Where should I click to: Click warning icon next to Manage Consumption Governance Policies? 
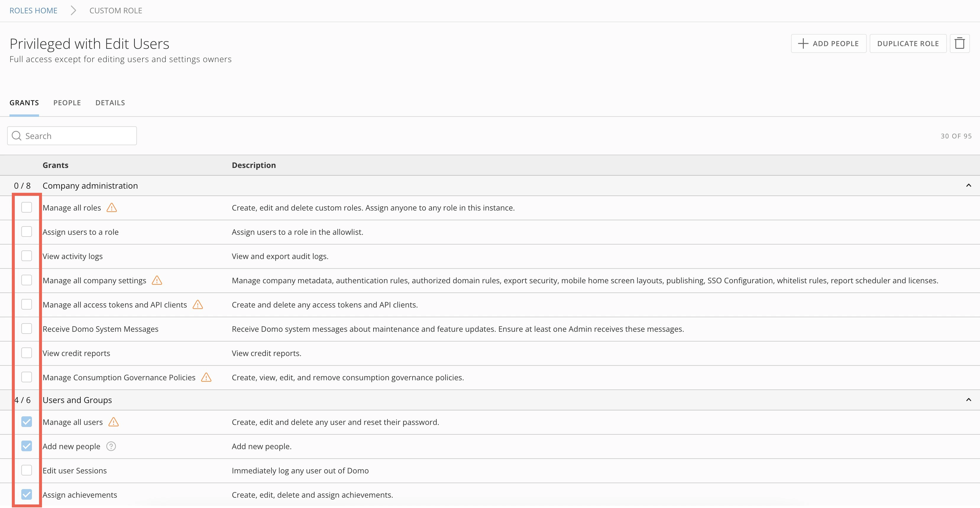206,378
